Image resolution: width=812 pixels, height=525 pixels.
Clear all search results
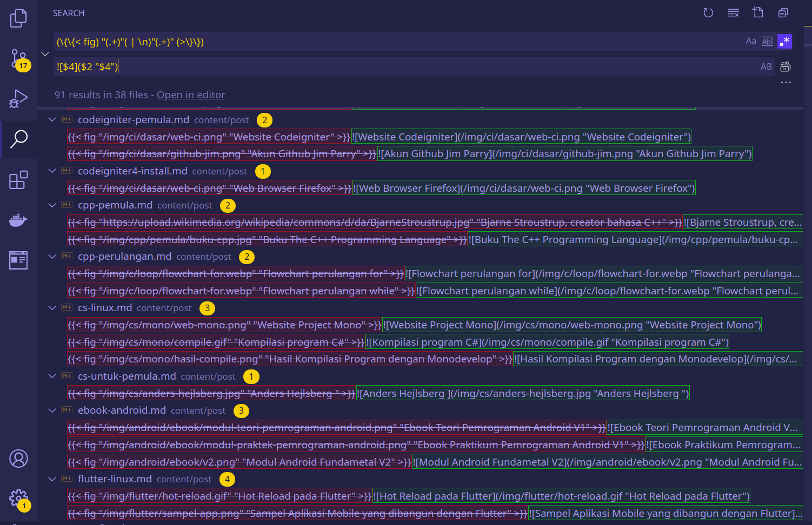click(733, 12)
